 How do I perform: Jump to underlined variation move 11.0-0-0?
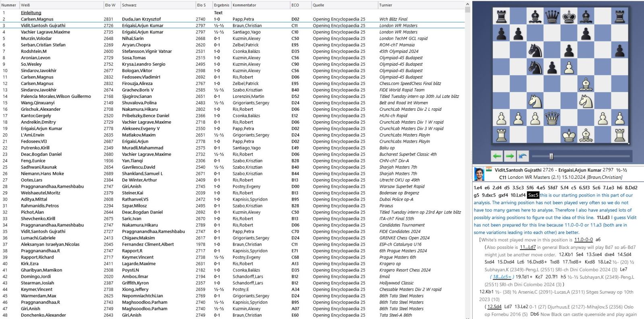tap(583, 240)
